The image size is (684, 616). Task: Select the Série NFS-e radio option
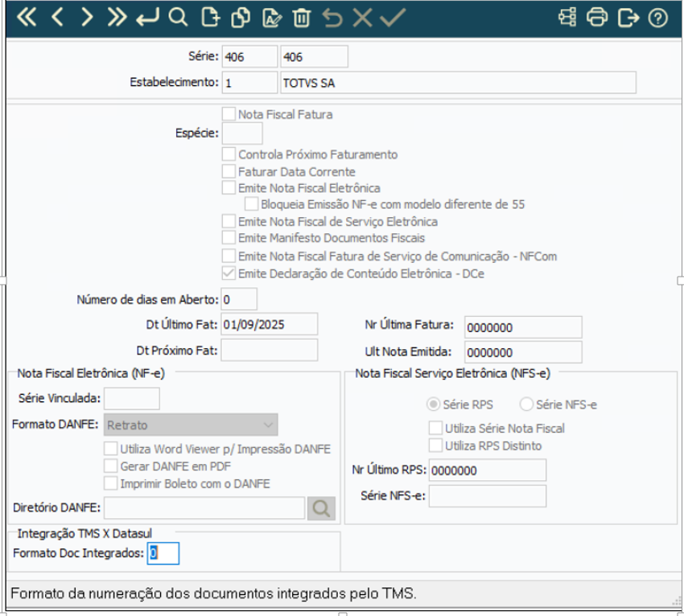[526, 405]
